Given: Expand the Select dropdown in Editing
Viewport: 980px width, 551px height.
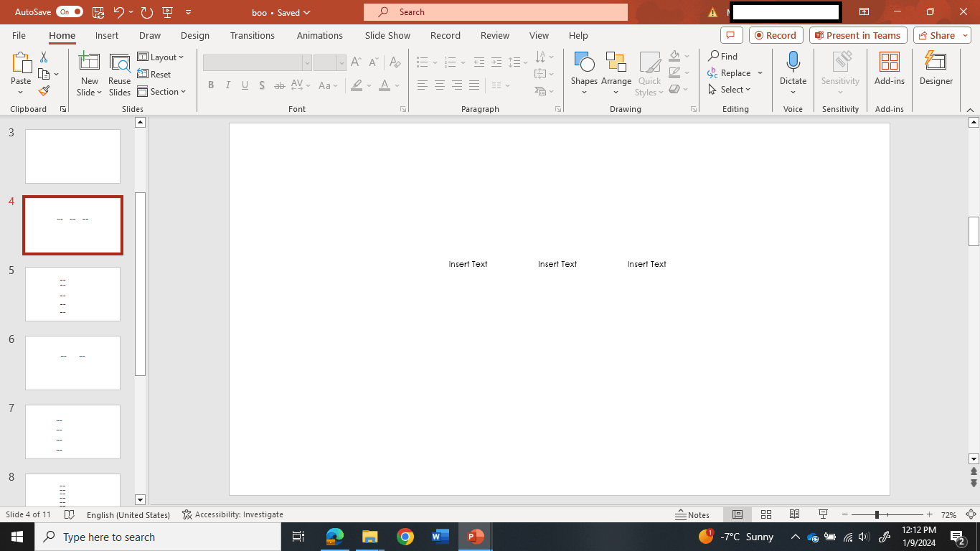Looking at the screenshot, I should (x=730, y=90).
